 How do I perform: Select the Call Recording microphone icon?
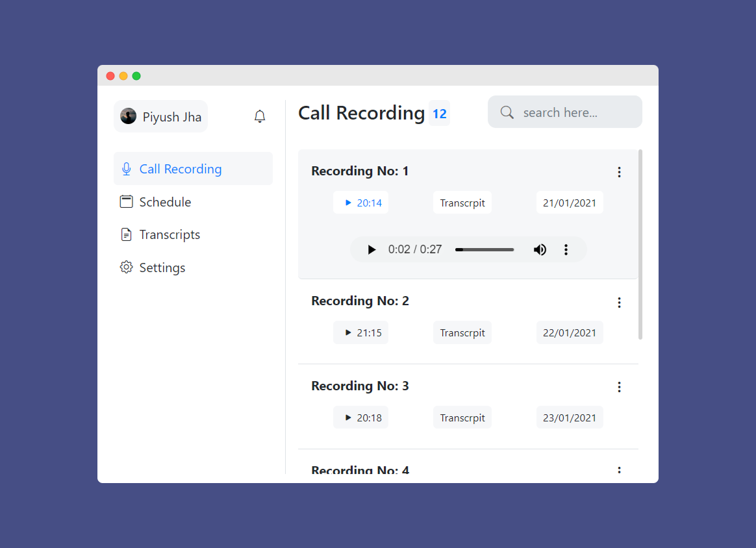[126, 168]
